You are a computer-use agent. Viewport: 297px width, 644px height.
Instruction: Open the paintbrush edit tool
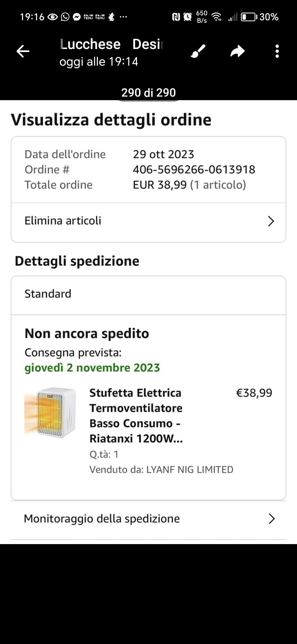click(198, 51)
